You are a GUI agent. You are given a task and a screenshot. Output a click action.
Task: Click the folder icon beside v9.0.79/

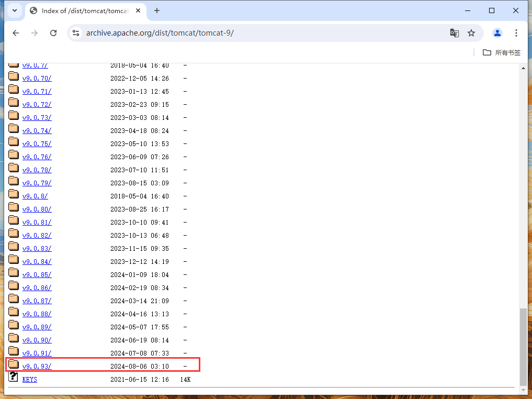click(14, 181)
